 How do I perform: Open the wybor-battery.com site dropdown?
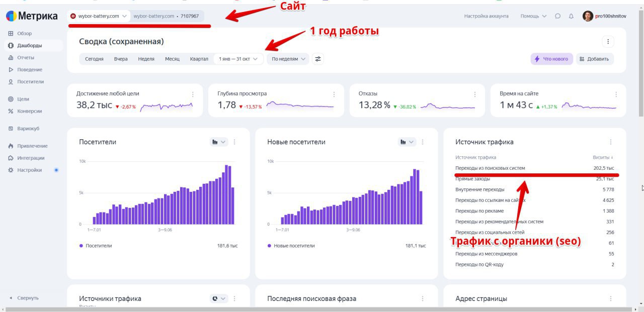coord(99,16)
